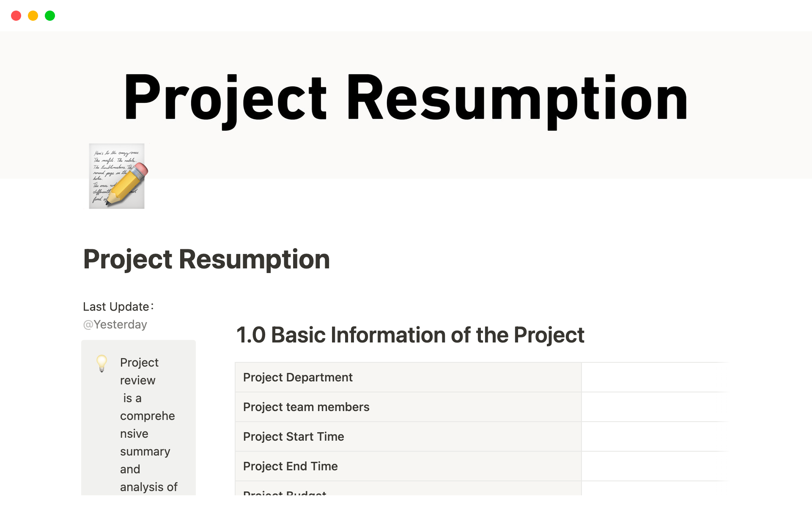Click the green fullscreen window button
The height and width of the screenshot is (508, 812).
50,16
